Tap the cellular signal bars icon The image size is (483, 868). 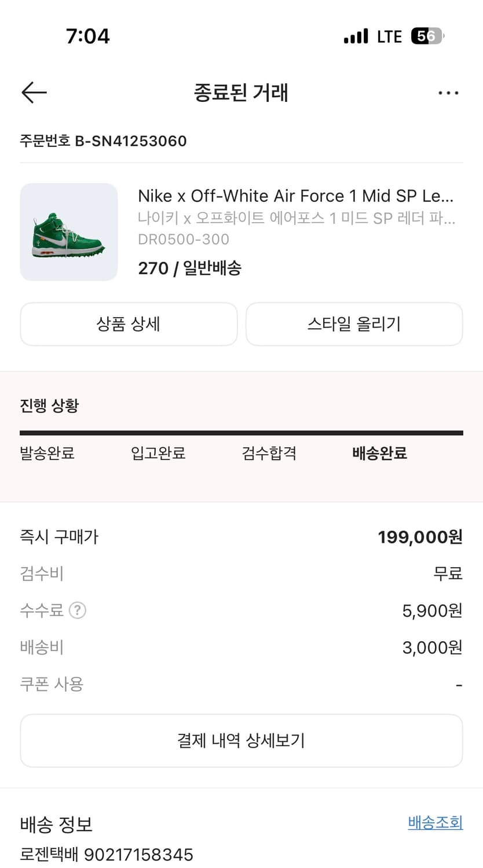pos(356,36)
